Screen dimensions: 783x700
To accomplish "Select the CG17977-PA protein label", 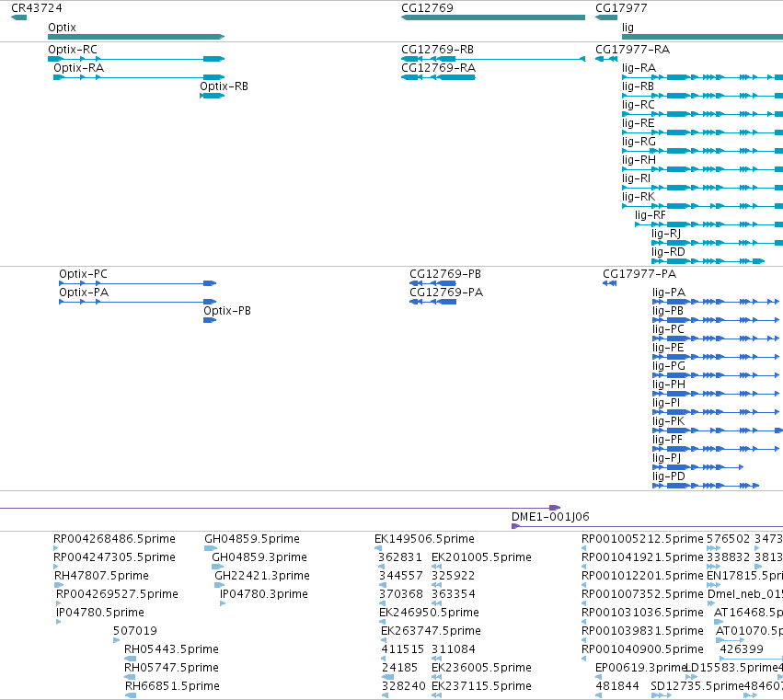I will click(639, 274).
